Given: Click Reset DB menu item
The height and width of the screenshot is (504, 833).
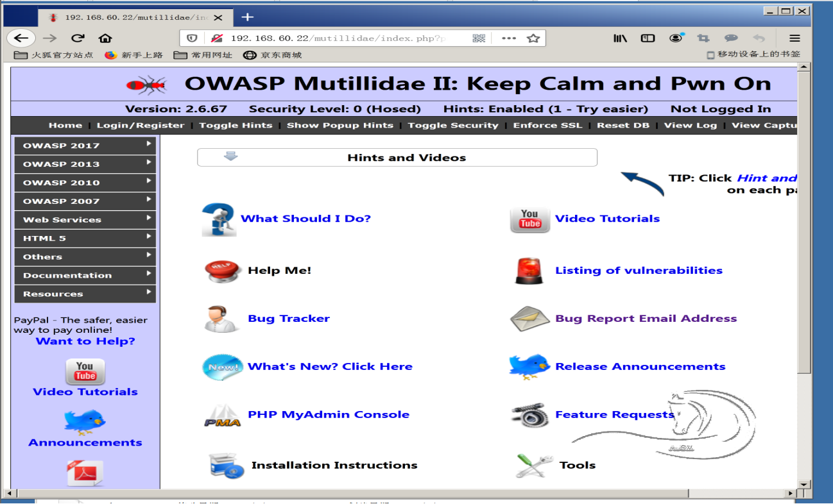Looking at the screenshot, I should point(623,126).
